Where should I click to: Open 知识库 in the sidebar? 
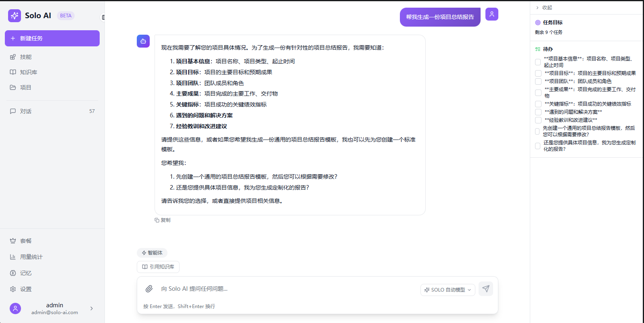(x=28, y=72)
